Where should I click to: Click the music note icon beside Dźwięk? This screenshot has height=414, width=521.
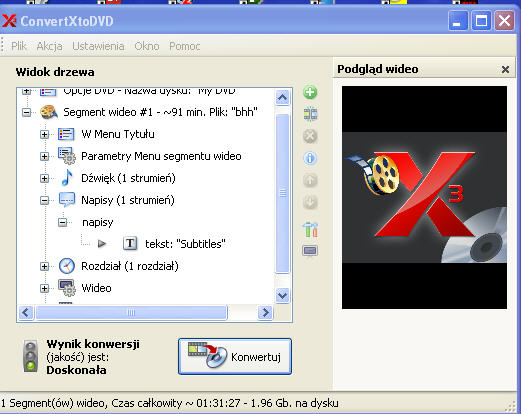(67, 178)
